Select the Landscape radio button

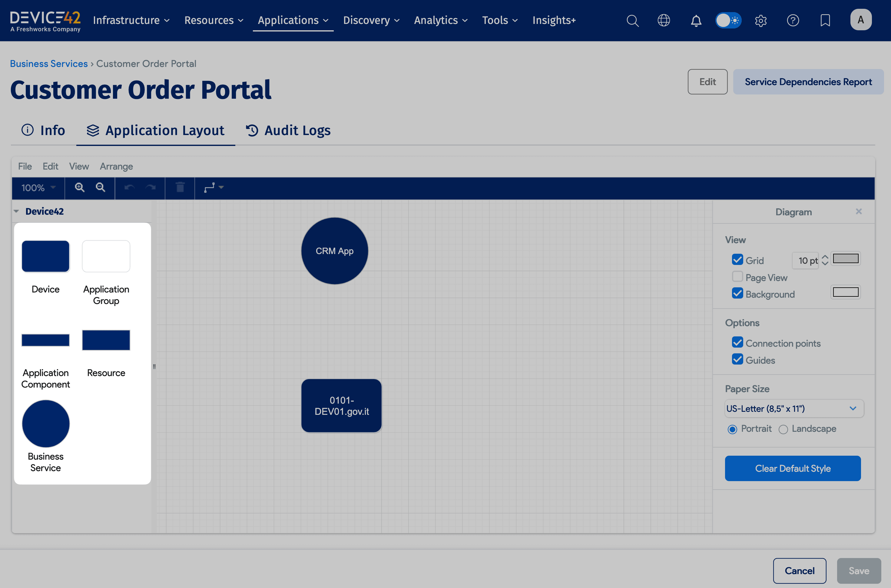tap(783, 429)
